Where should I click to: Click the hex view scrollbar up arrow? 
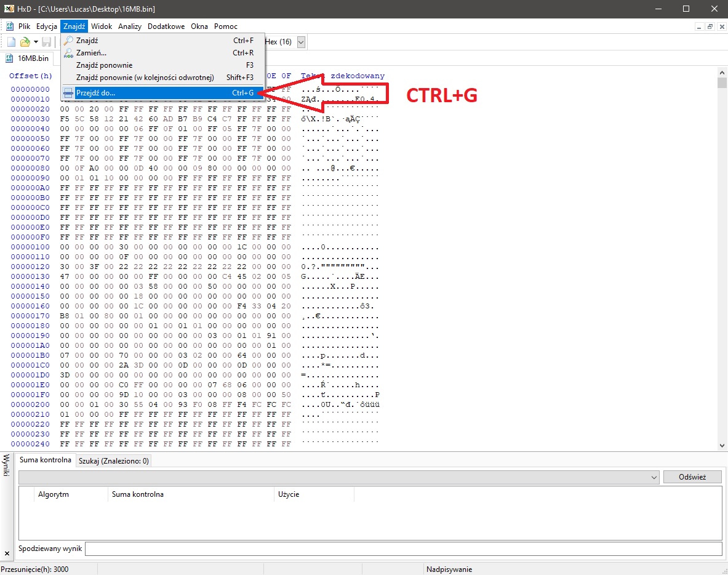click(x=722, y=73)
